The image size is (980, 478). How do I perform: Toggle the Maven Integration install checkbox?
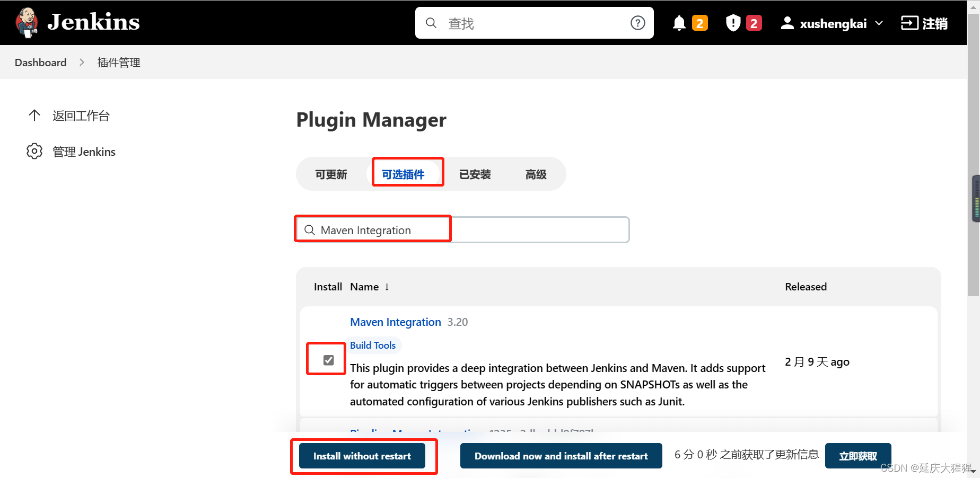(329, 360)
